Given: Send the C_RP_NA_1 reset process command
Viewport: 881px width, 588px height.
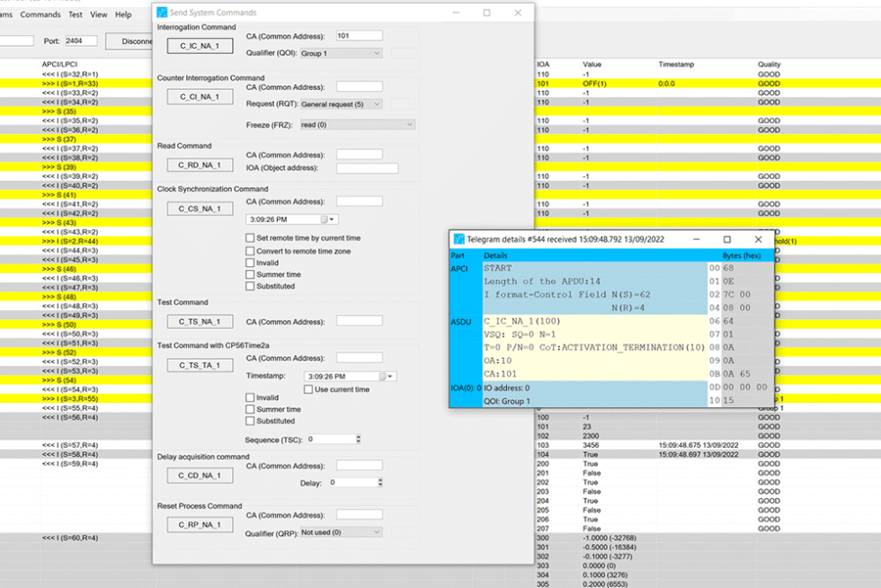Looking at the screenshot, I should 200,523.
